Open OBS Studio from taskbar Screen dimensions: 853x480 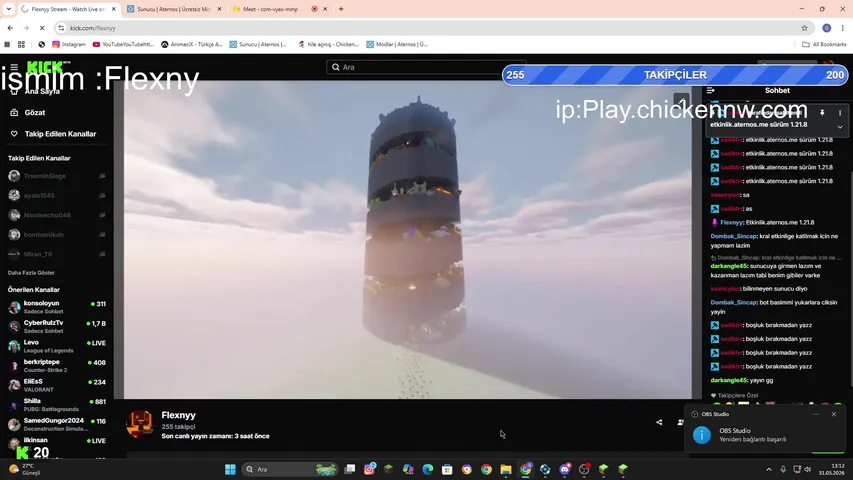(x=584, y=469)
